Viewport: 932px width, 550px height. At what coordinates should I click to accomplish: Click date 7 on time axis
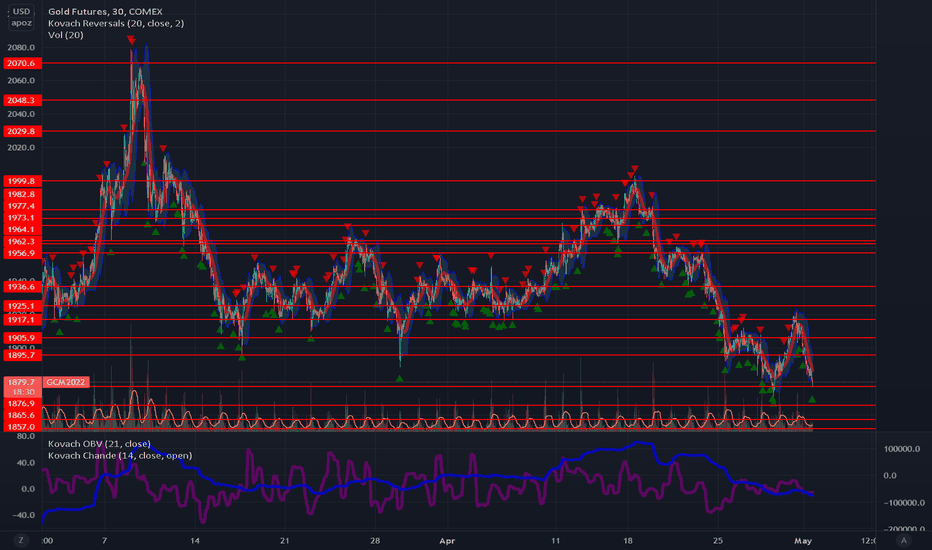point(105,540)
